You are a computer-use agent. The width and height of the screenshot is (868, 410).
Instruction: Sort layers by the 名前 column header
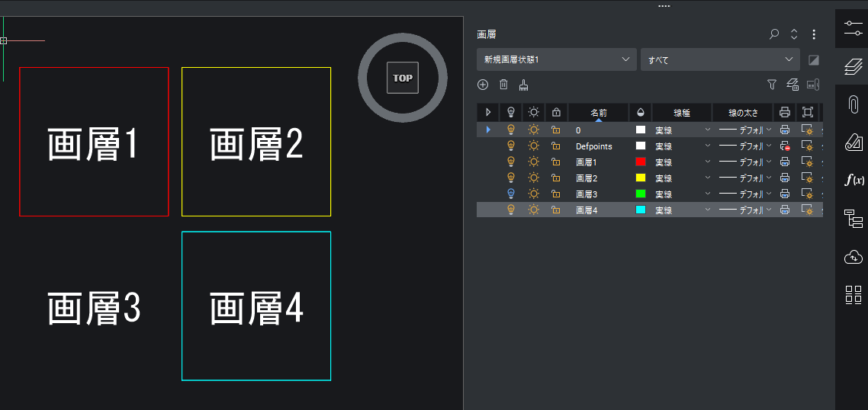pyautogui.click(x=599, y=113)
